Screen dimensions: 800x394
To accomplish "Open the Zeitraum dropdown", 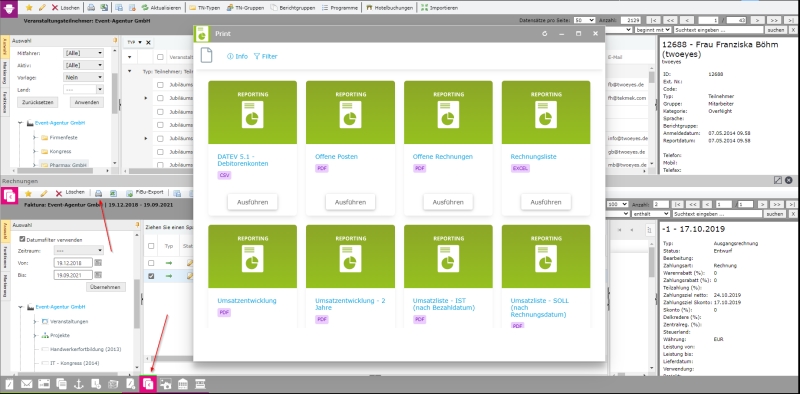I will coord(79,251).
